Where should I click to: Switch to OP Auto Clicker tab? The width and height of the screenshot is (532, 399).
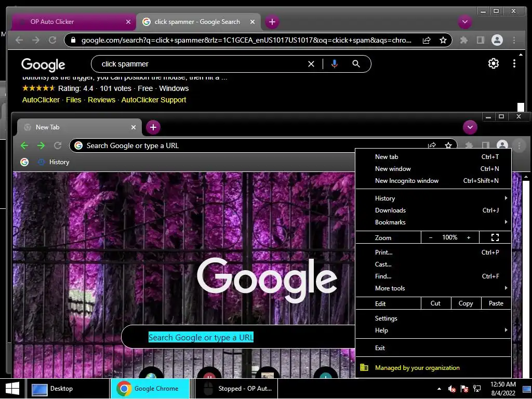click(73, 22)
